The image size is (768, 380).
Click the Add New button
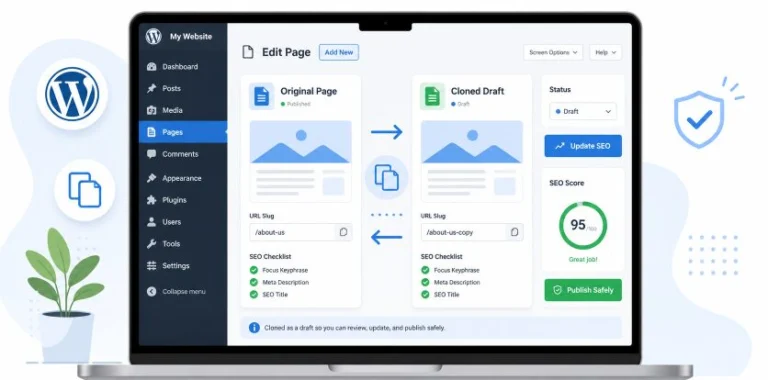point(339,52)
